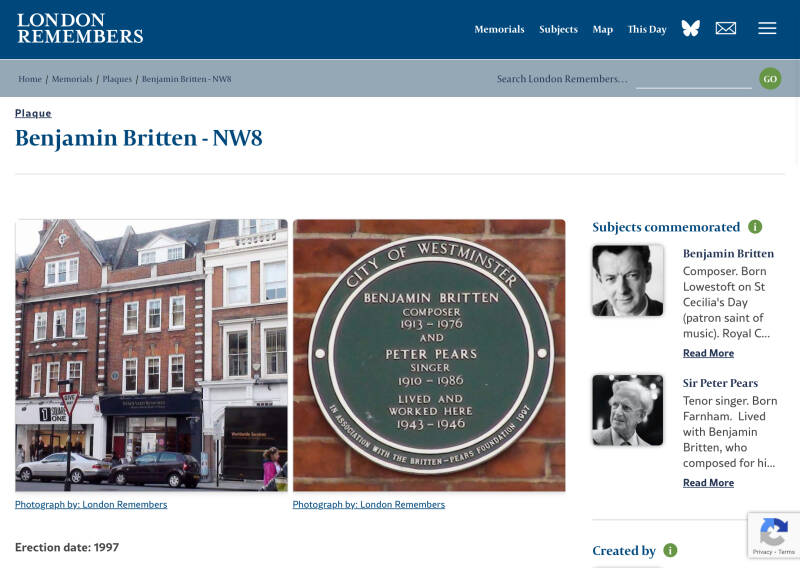Open the green plaque close-up photo
Screen dimensions: 800x568
point(429,355)
